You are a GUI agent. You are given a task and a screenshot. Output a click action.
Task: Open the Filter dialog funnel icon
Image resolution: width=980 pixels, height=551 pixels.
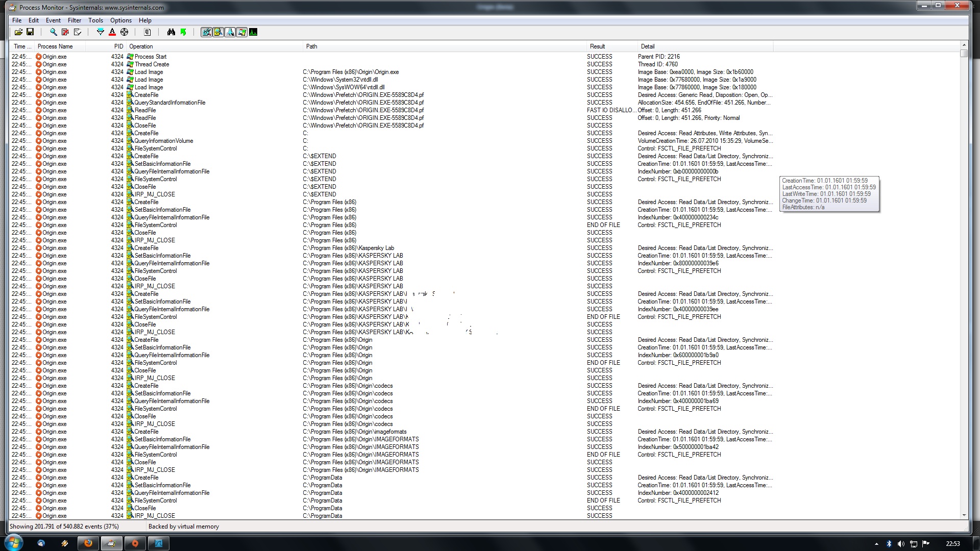(101, 32)
